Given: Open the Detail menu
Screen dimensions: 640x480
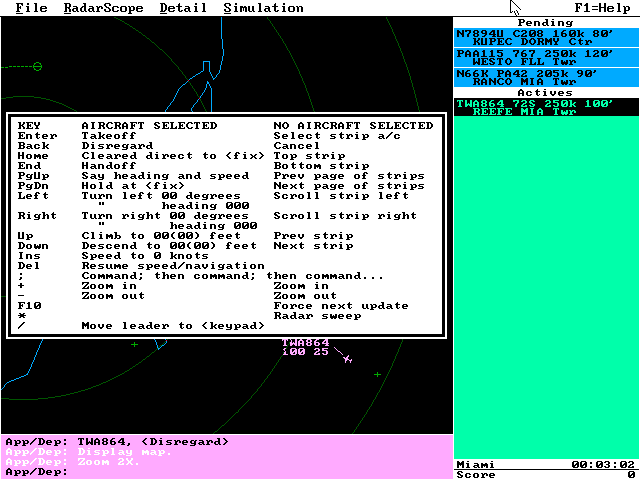Looking at the screenshot, I should click(x=183, y=8).
